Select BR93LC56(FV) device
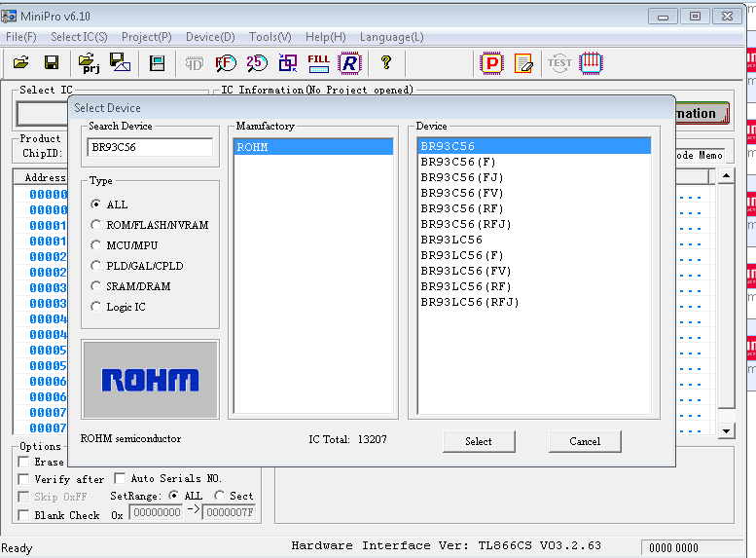The image size is (756, 558). 534,271
